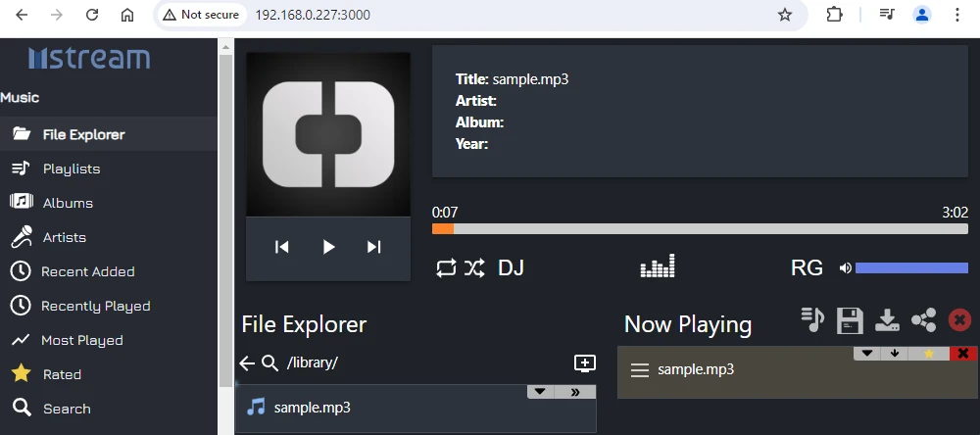Viewport: 980px width, 435px height.
Task: Open dropdown arrow on the queued sample.mp3
Action: (866, 354)
